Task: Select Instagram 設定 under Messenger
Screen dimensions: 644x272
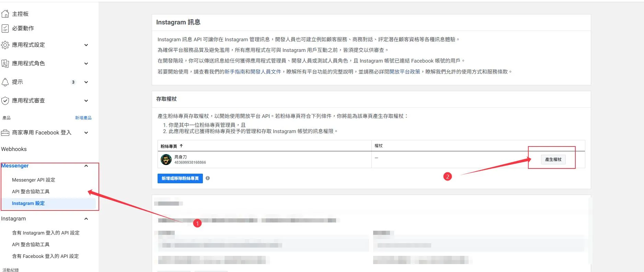Action: point(28,203)
